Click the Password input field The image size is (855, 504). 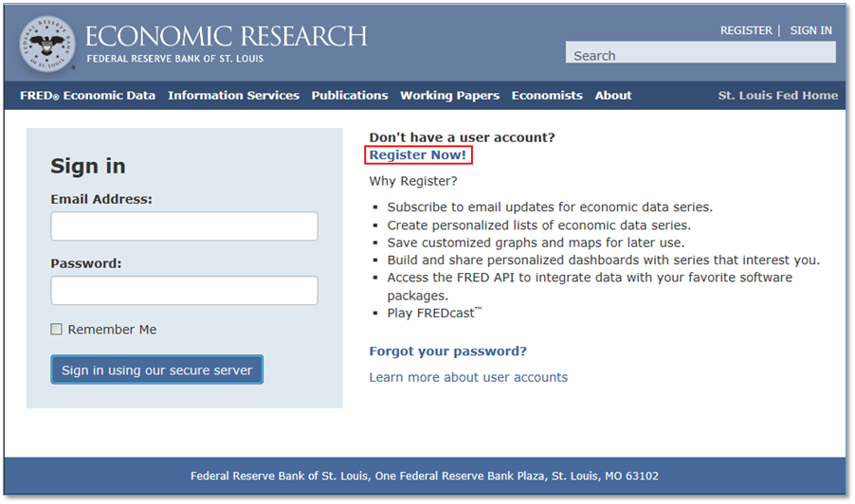[x=184, y=291]
